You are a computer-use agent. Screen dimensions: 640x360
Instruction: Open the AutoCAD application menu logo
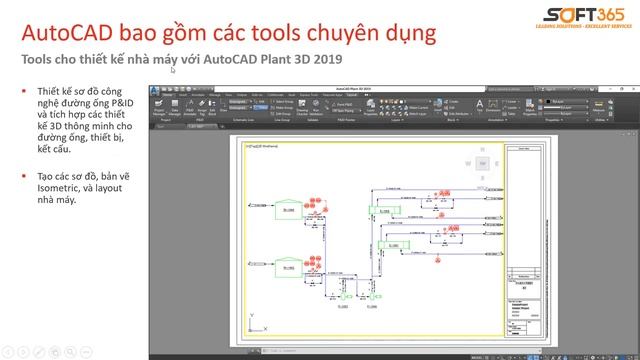pyautogui.click(x=155, y=91)
